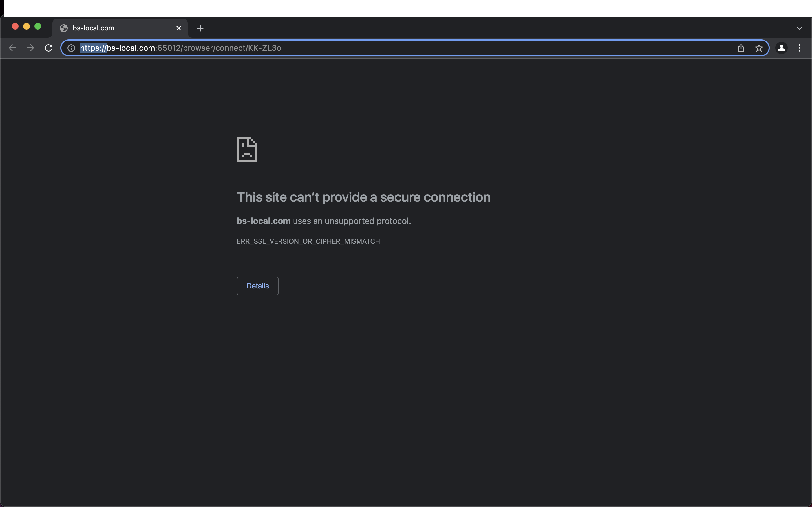The image size is (812, 507).
Task: Open site information via the info icon
Action: pos(71,48)
